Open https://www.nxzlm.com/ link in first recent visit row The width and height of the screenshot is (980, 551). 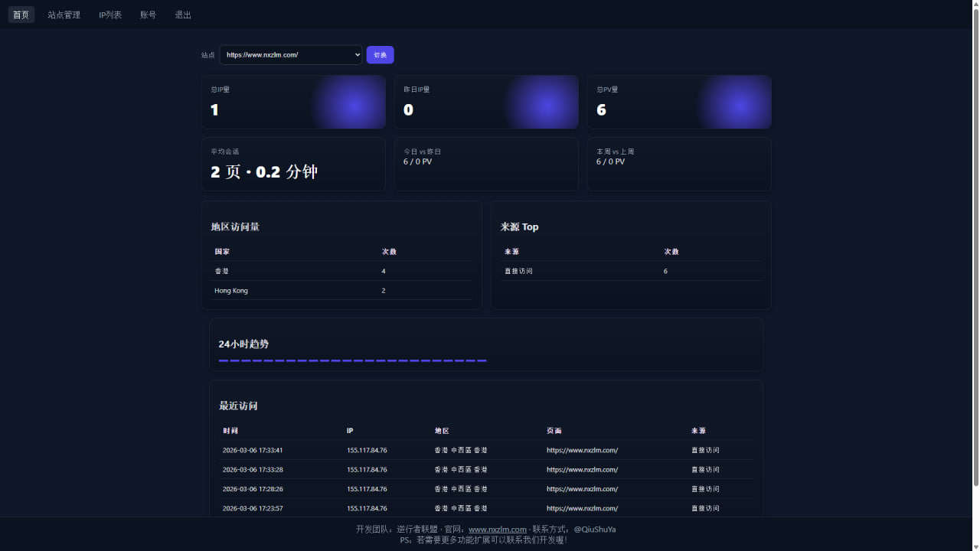point(582,450)
